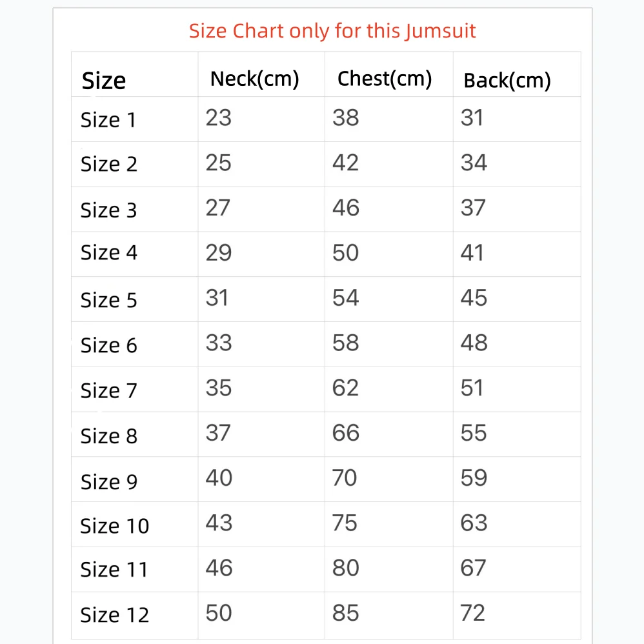Select the Size 1 row label
This screenshot has width=644, height=644.
[x=108, y=120]
